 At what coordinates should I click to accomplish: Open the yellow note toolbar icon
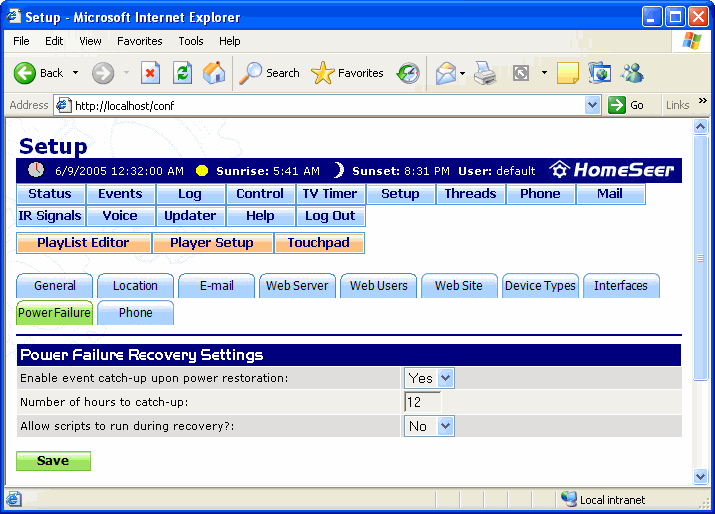click(x=568, y=73)
